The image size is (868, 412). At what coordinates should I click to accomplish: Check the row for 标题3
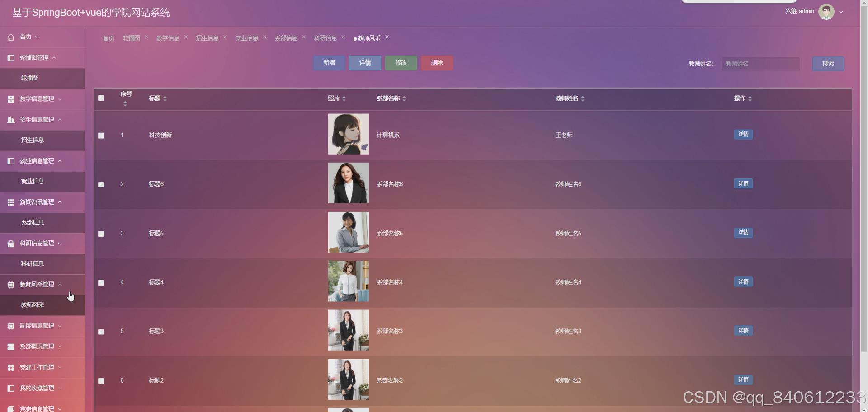(x=101, y=332)
